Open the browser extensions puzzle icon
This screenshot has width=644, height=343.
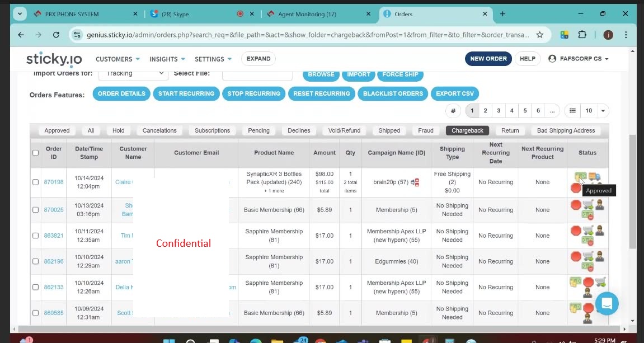(582, 35)
